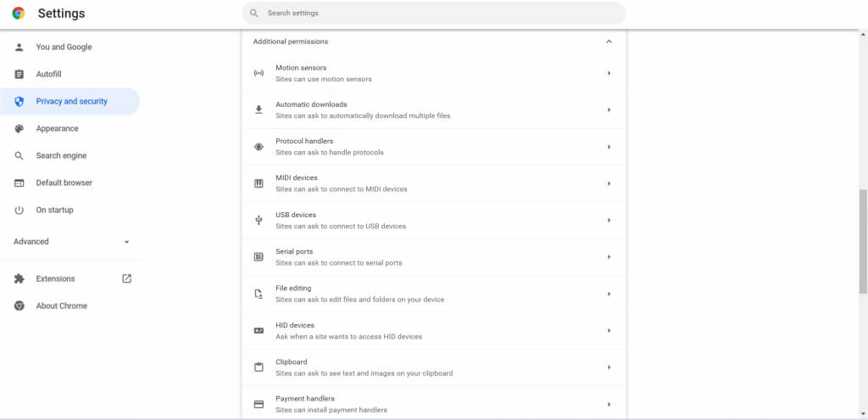Click the MIDI devices piano icon
The image size is (868, 420).
259,183
